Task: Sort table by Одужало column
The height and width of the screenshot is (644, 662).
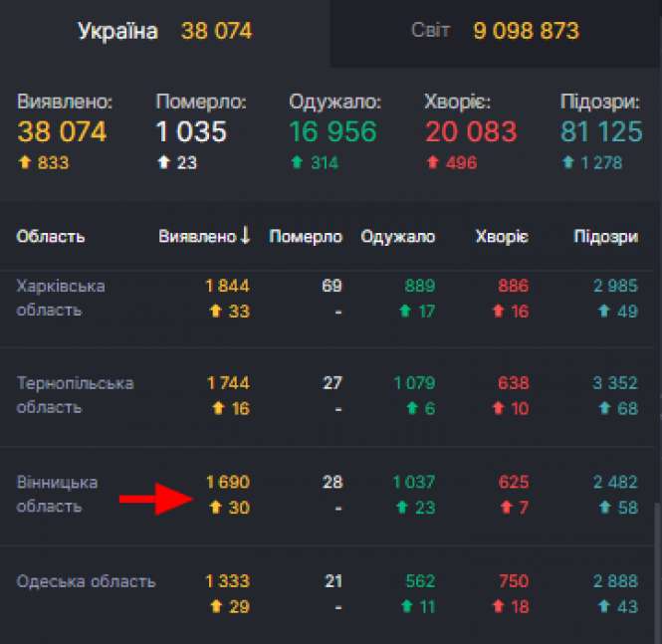Action: pos(398,237)
